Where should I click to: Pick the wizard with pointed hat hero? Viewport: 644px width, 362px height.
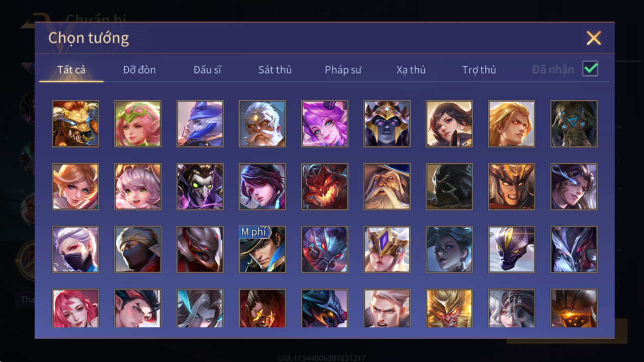coord(387,187)
